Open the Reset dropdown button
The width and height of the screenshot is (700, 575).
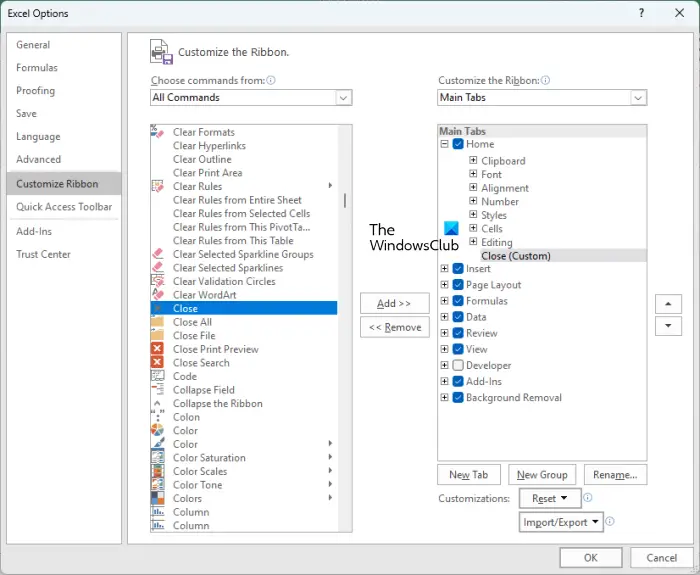tap(550, 498)
